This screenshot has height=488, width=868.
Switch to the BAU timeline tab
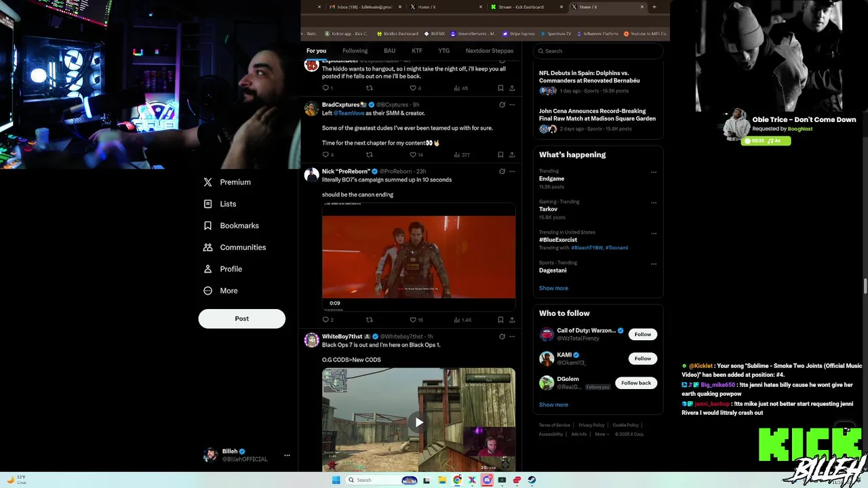(389, 51)
